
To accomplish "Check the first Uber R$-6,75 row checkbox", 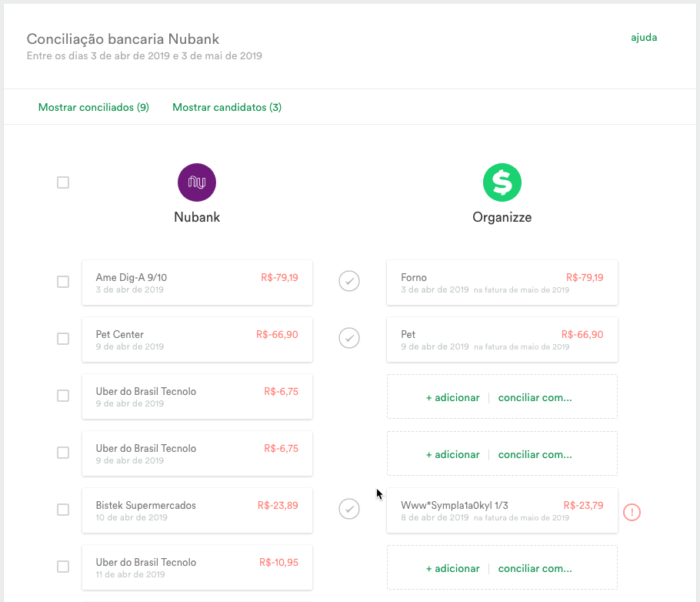I will pos(63,396).
